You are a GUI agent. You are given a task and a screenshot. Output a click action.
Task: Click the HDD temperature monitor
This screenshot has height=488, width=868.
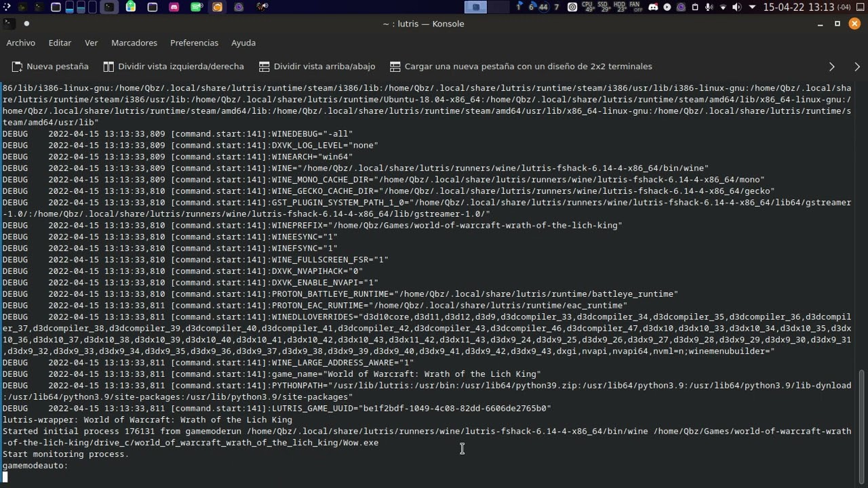pos(619,7)
